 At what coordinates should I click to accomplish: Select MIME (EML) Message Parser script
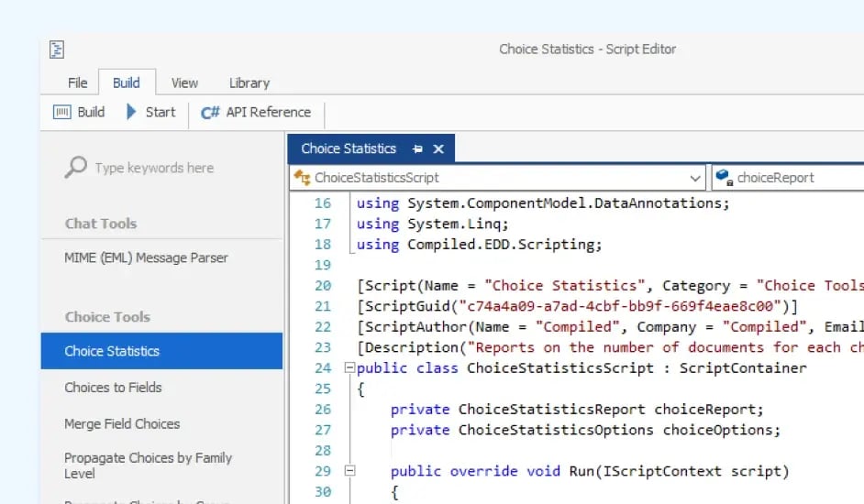[146, 257]
